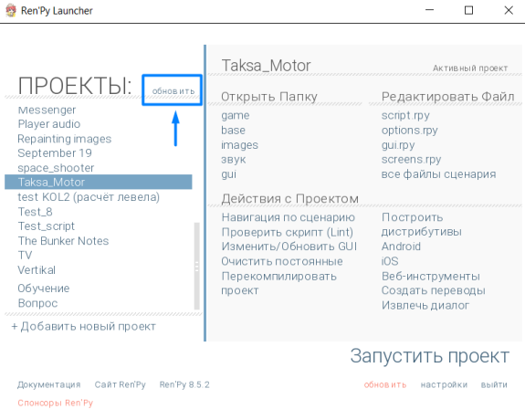The height and width of the screenshot is (420, 525).
Task: Click the projects list scrollbar
Action: point(197,266)
